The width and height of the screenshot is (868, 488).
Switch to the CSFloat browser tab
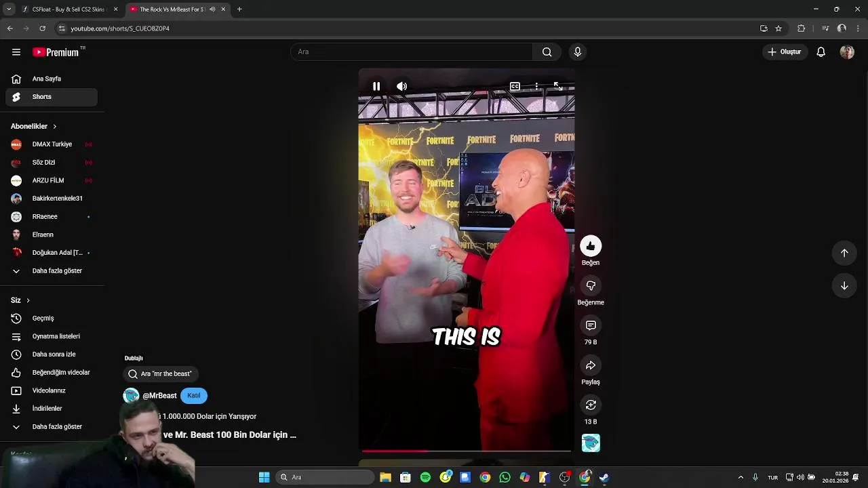70,9
